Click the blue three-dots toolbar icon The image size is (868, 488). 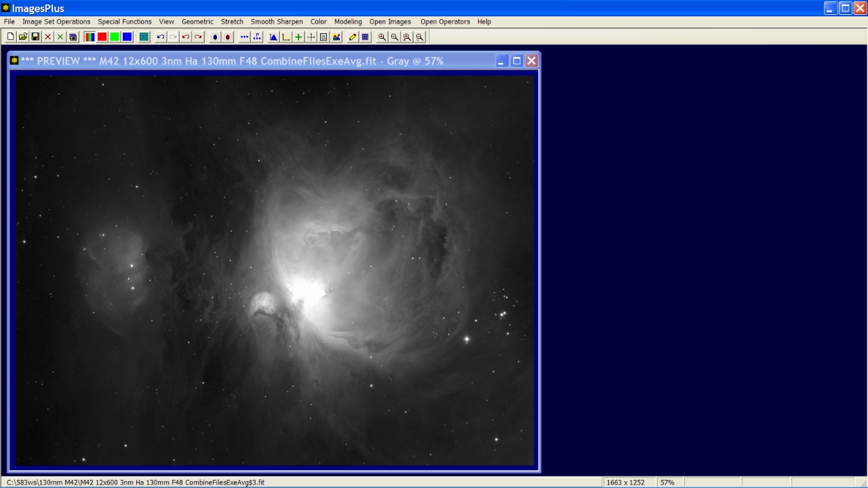tap(245, 37)
